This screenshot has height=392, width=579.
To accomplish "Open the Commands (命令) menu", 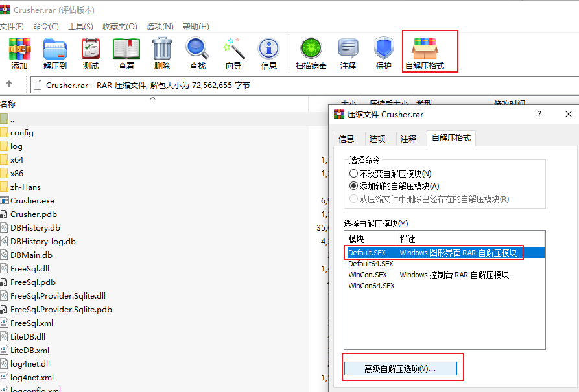I will (46, 27).
